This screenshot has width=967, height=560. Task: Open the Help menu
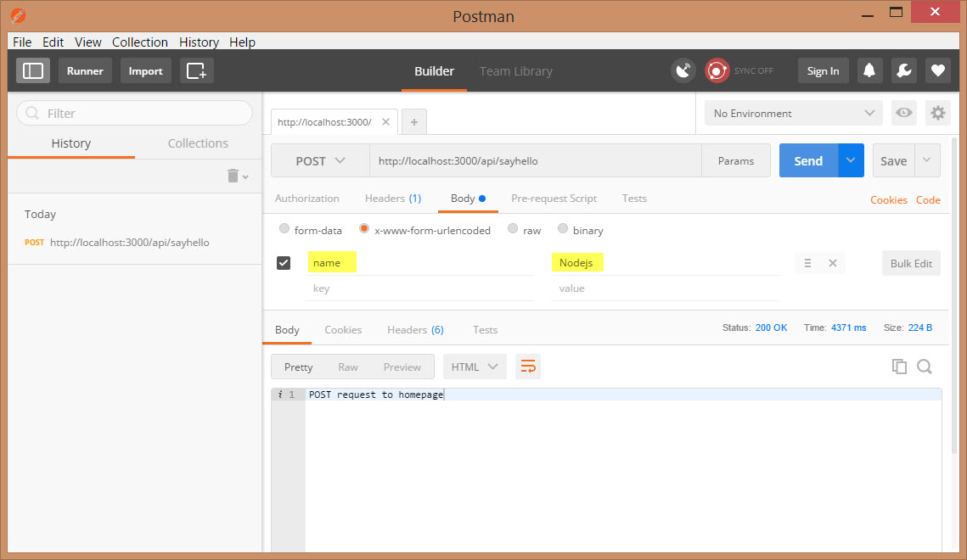point(242,42)
